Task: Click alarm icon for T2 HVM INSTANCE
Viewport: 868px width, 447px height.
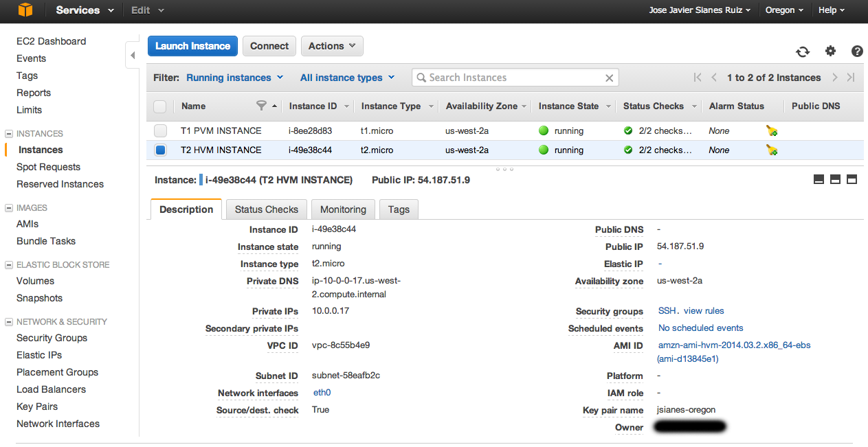Action: pyautogui.click(x=772, y=150)
